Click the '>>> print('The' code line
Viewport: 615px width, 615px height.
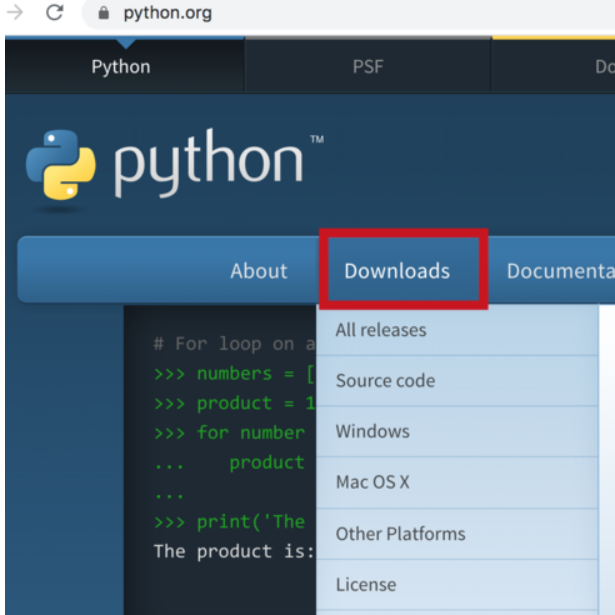click(x=230, y=522)
